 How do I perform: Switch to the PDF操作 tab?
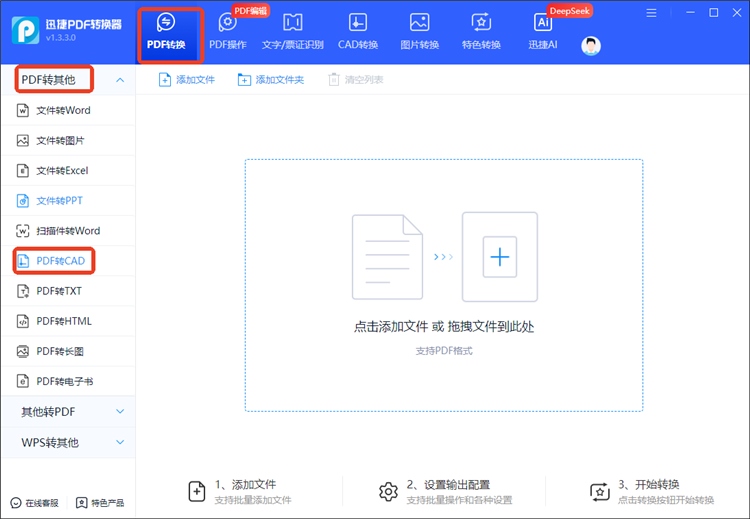tap(228, 33)
